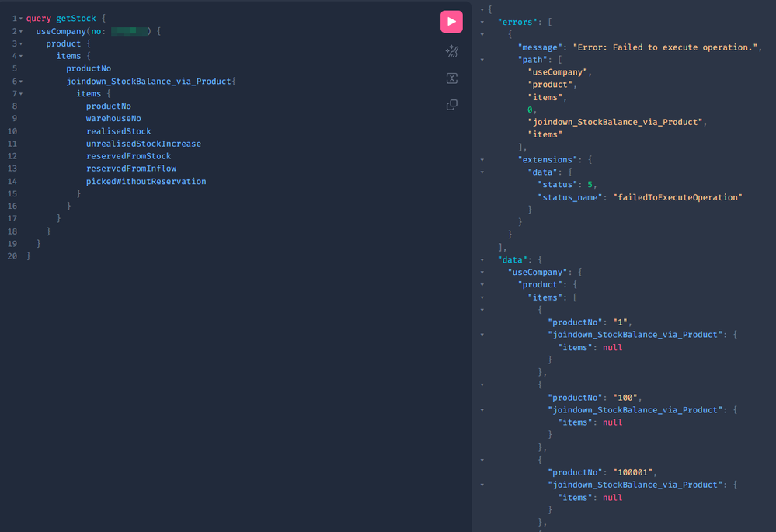Click the pickedWithoutReservation field
Image resolution: width=776 pixels, height=532 pixels.
146,181
